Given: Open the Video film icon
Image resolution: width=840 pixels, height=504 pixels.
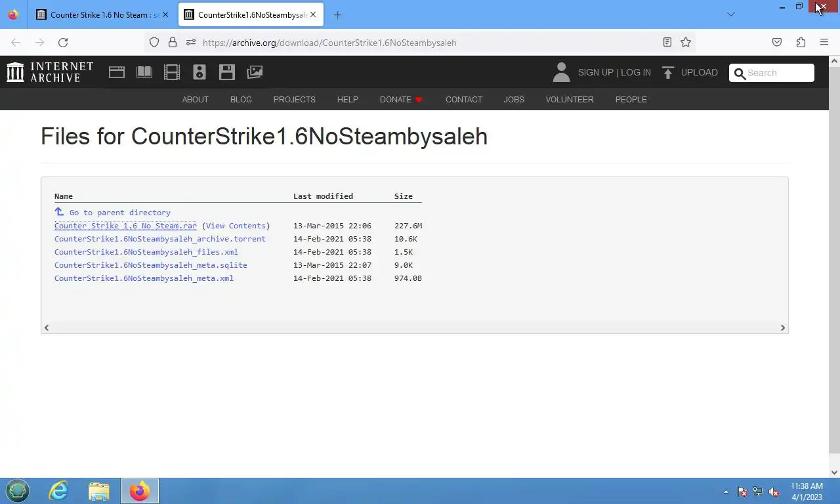Looking at the screenshot, I should click(x=172, y=72).
